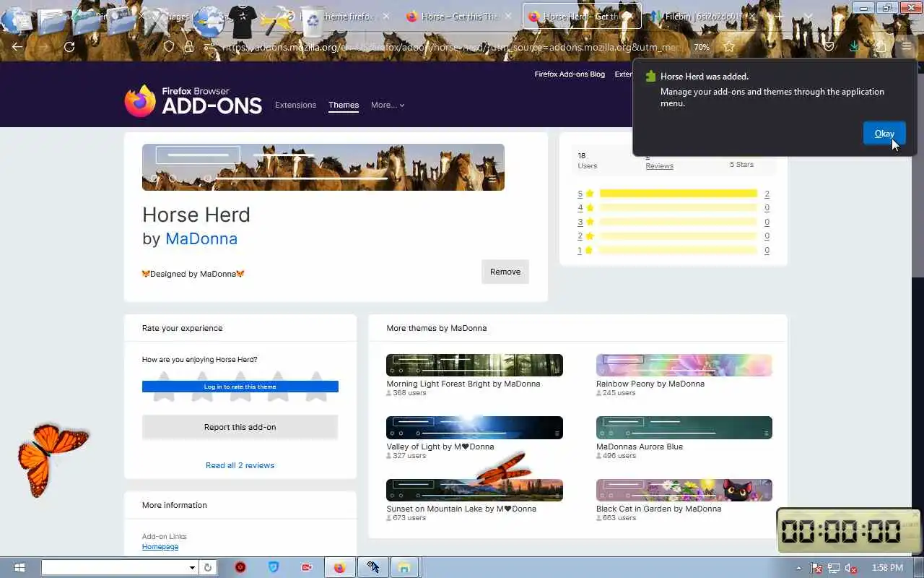
Task: Switch to Firefox from the taskbar
Action: coord(339,568)
